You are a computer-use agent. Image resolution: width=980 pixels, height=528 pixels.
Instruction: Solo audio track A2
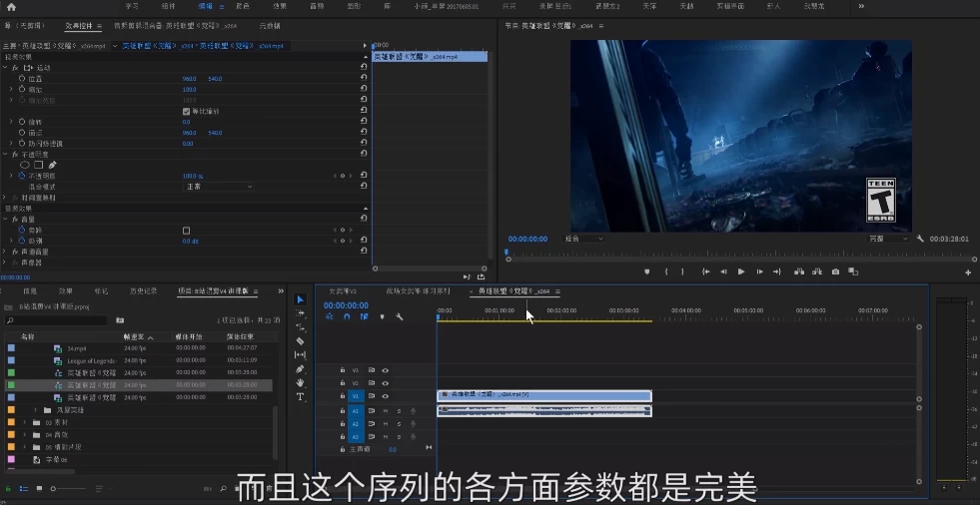pyautogui.click(x=399, y=424)
